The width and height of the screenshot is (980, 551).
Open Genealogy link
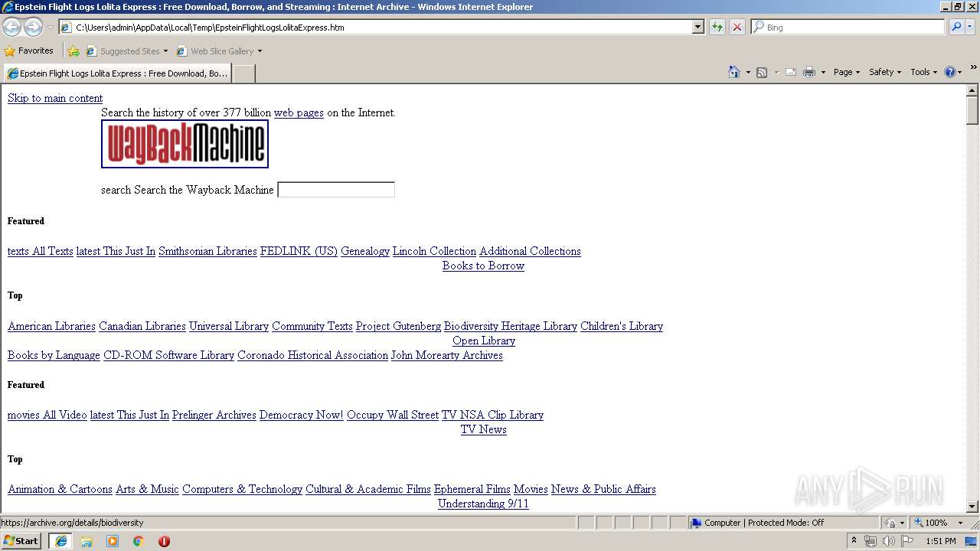point(365,251)
